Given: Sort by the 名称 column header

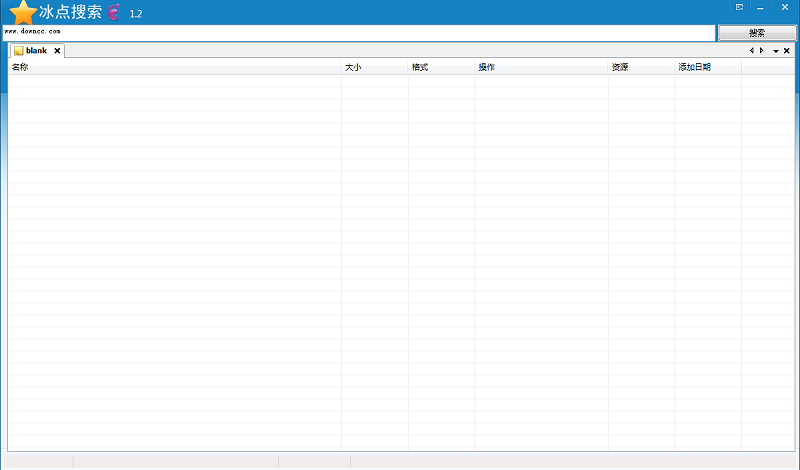Looking at the screenshot, I should (174, 67).
